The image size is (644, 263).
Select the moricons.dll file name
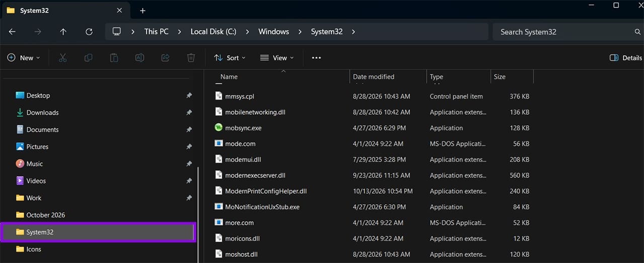pyautogui.click(x=243, y=238)
